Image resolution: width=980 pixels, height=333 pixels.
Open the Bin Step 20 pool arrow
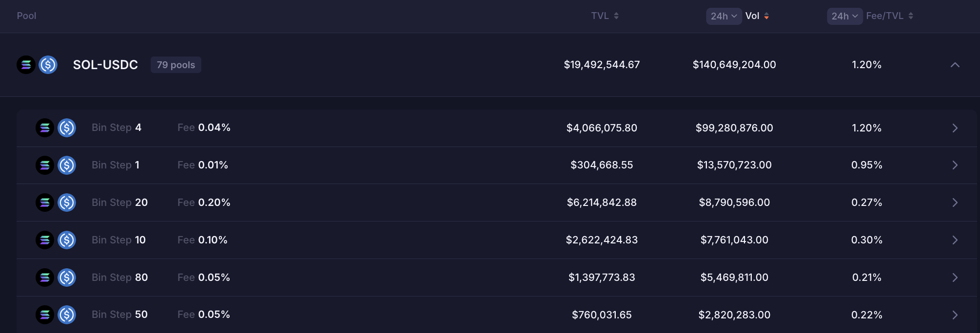click(x=955, y=203)
